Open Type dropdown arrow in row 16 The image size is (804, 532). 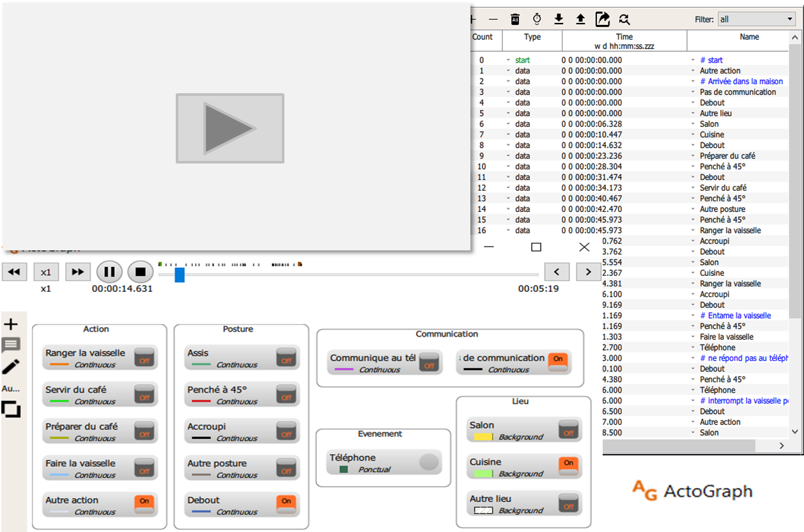[509, 231]
